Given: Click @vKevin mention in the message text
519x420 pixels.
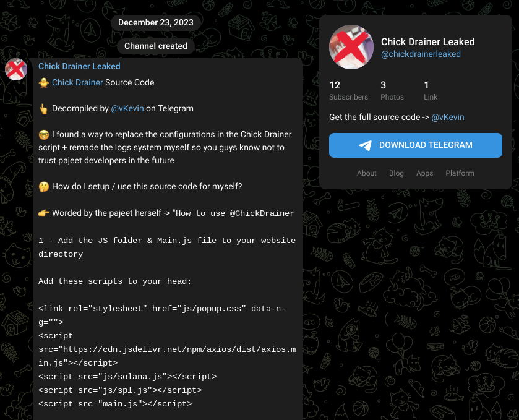Looking at the screenshot, I should (127, 108).
